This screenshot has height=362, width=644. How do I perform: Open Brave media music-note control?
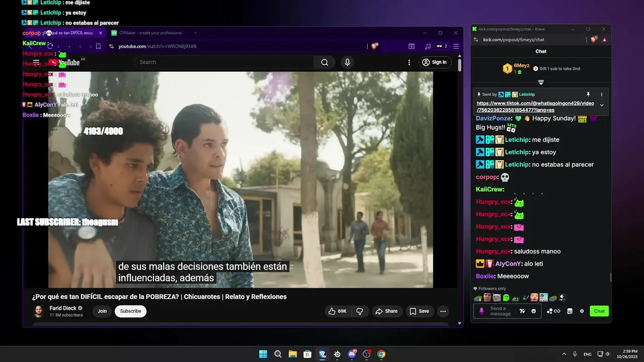428,46
